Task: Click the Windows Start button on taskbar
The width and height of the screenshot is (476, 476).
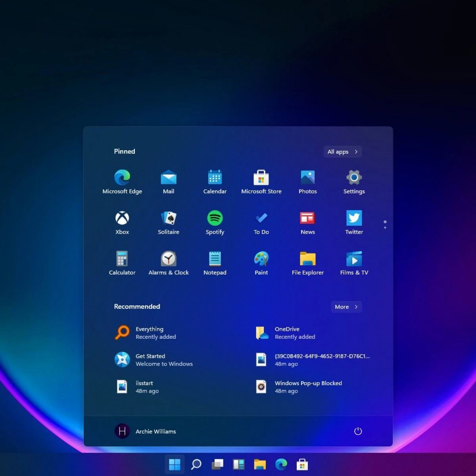Action: tap(175, 464)
